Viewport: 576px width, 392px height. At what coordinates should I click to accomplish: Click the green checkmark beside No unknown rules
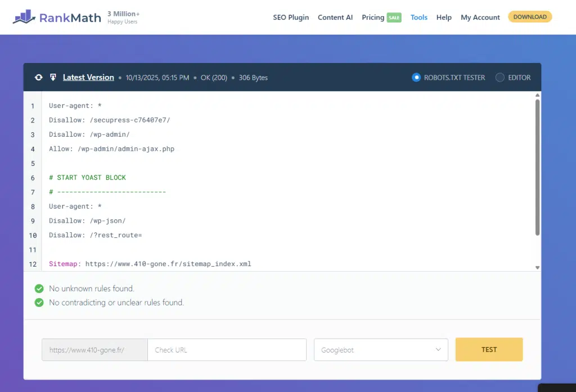tap(39, 289)
